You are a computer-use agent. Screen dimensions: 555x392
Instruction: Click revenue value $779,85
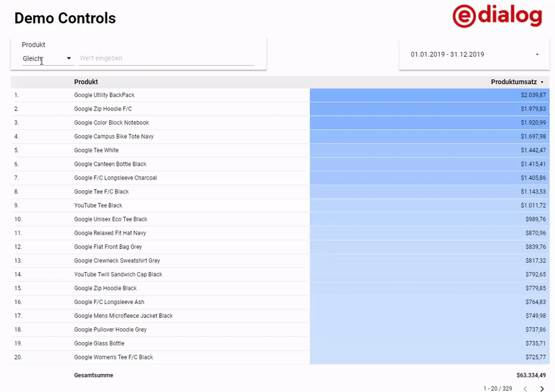tap(536, 288)
